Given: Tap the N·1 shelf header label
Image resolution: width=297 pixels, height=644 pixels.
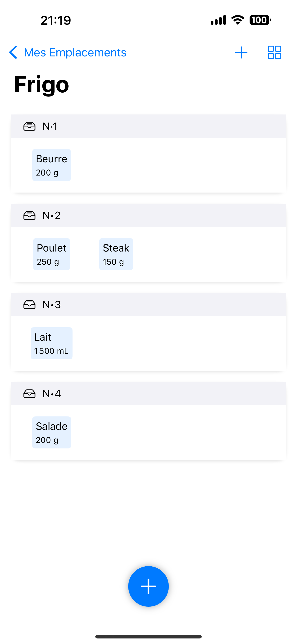Looking at the screenshot, I should [50, 126].
